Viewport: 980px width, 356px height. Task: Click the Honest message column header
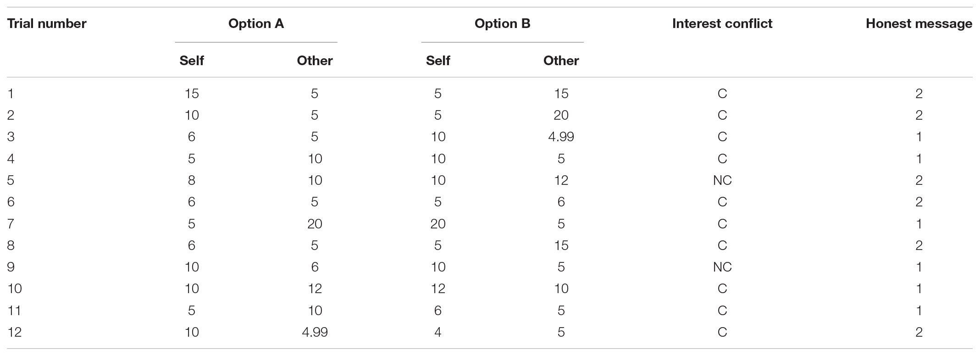(x=919, y=24)
